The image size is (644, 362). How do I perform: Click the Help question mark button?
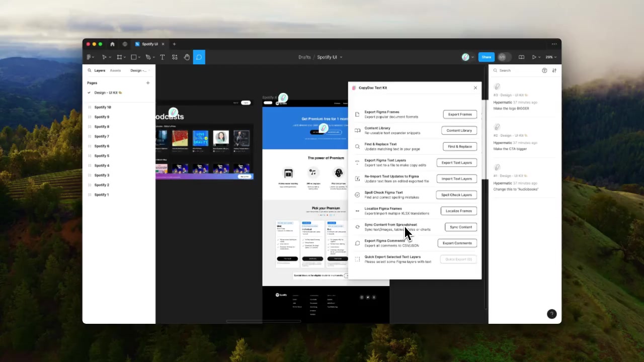551,314
